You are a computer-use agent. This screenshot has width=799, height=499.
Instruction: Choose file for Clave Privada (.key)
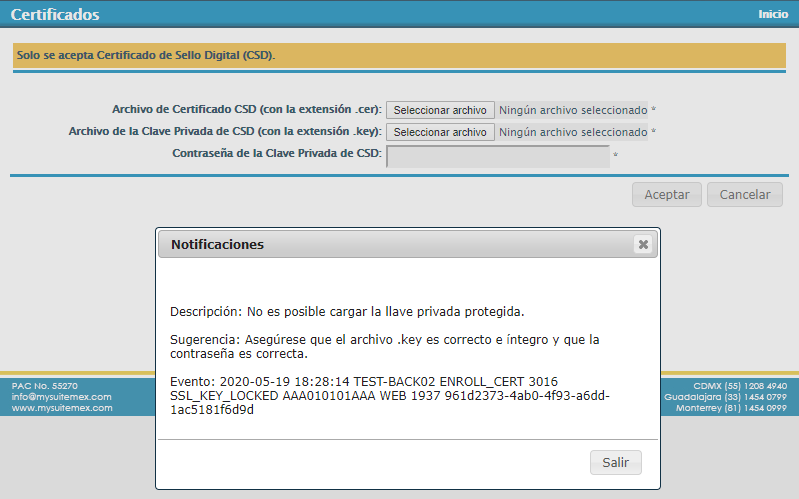click(440, 132)
